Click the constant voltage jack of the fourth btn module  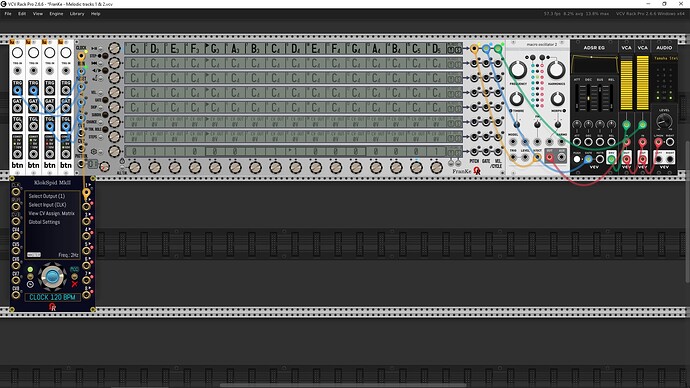(x=66, y=154)
